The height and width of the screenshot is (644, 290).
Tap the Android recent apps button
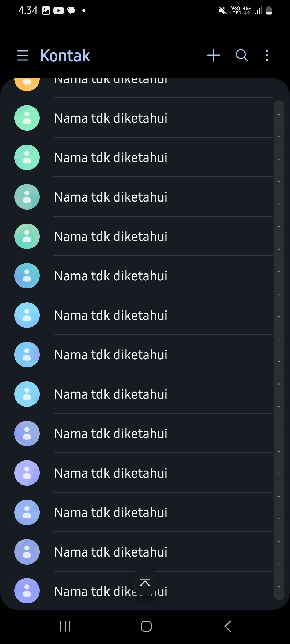pyautogui.click(x=65, y=626)
